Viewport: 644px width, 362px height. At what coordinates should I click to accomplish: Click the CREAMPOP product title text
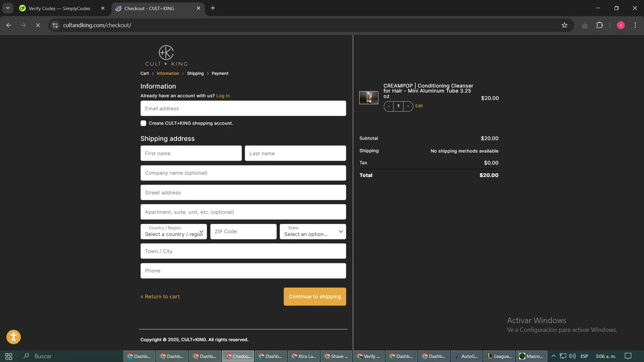[x=428, y=91]
